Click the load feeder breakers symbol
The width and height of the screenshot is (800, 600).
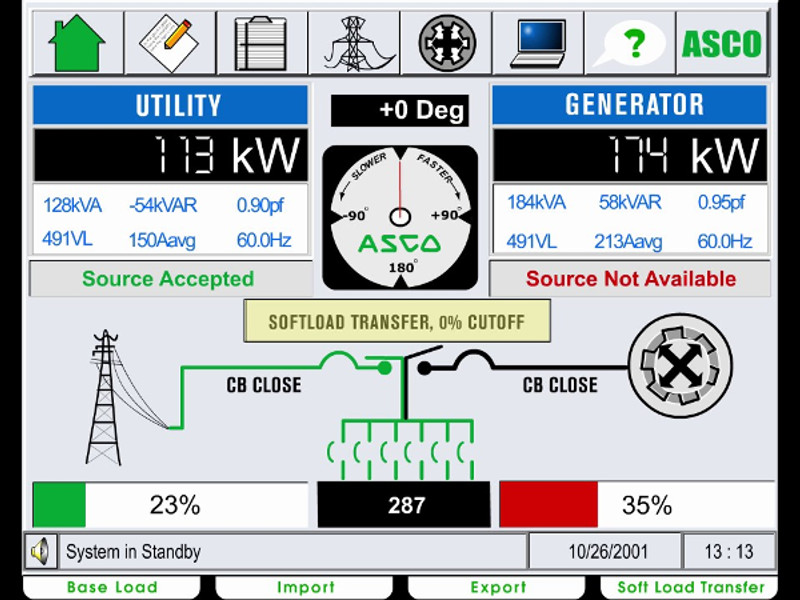coord(401,449)
